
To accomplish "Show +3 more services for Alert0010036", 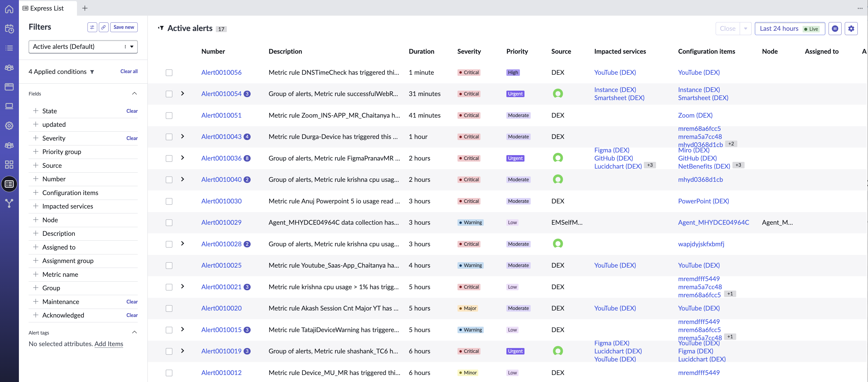I will pyautogui.click(x=650, y=165).
